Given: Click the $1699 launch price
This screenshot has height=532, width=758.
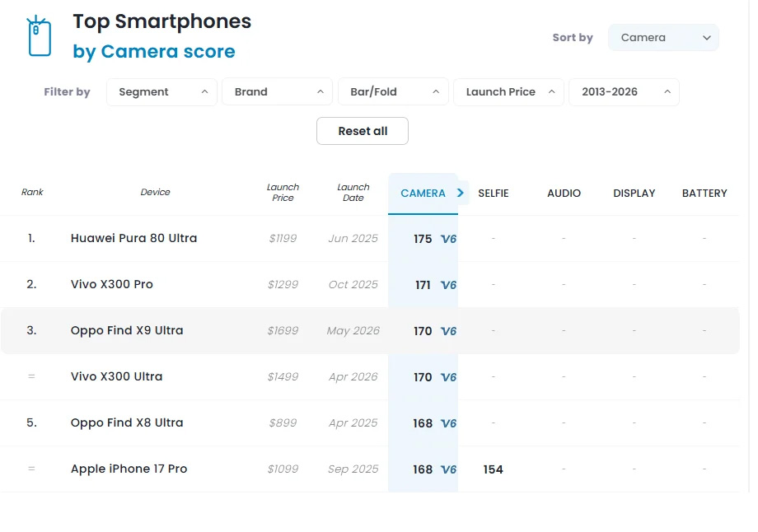Looking at the screenshot, I should pyautogui.click(x=283, y=330).
